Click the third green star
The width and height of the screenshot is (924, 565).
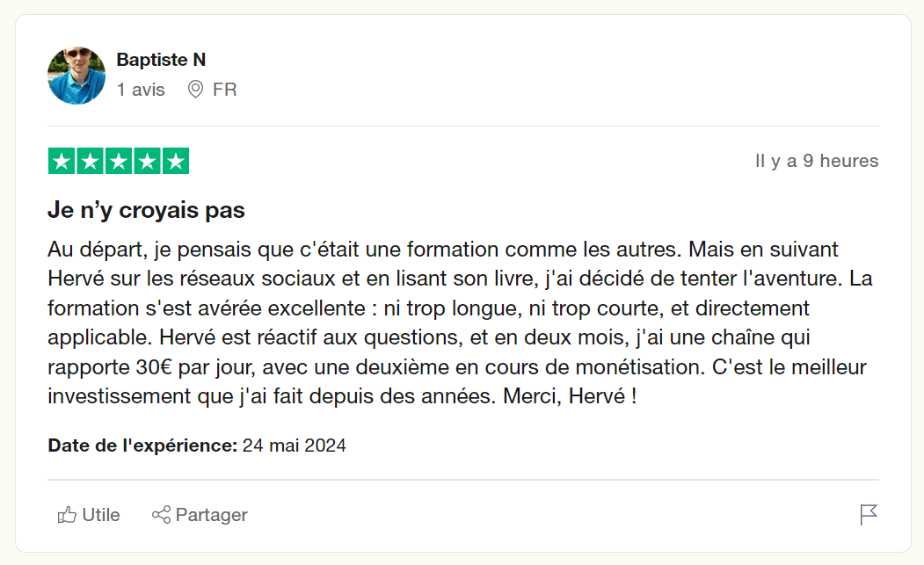pos(119,161)
